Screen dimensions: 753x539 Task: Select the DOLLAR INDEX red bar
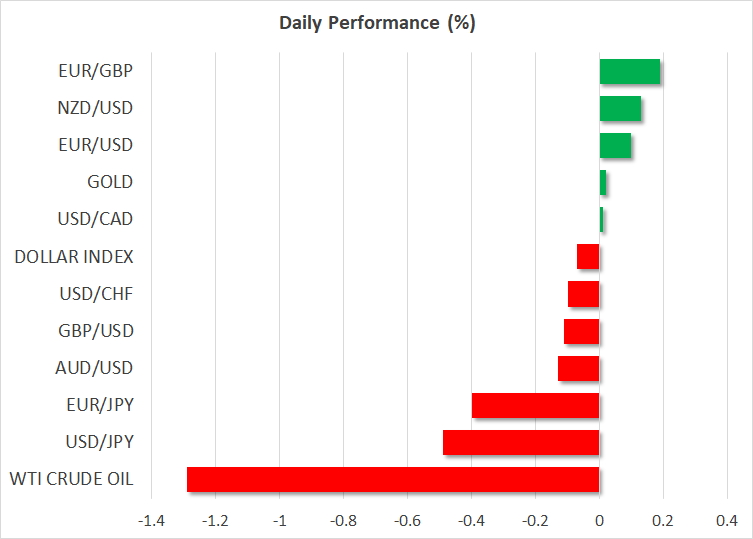[x=588, y=257]
